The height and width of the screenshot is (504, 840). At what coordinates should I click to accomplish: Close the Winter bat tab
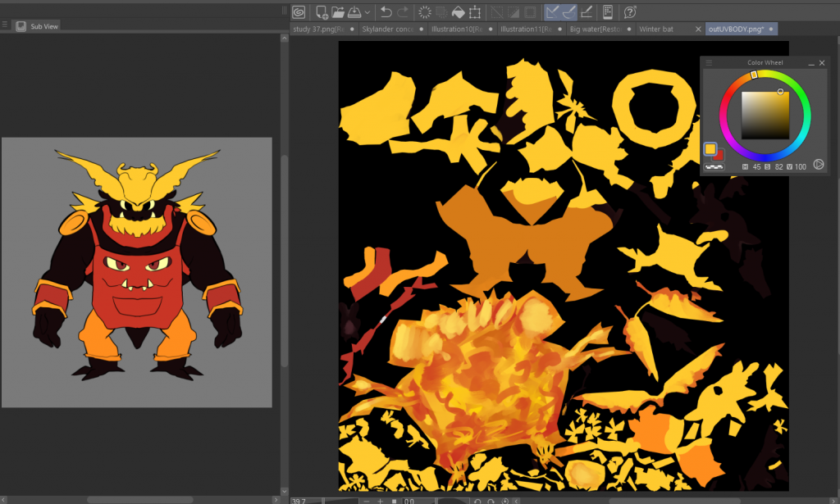click(698, 29)
